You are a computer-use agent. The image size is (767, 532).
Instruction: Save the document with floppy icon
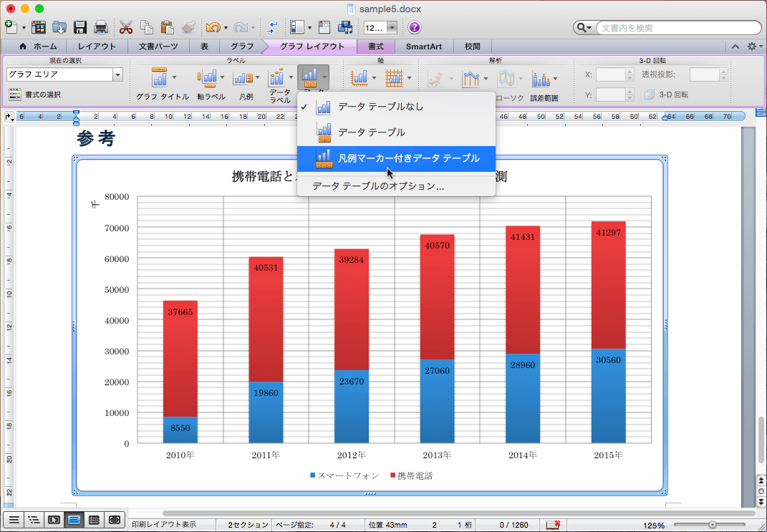pyautogui.click(x=80, y=27)
